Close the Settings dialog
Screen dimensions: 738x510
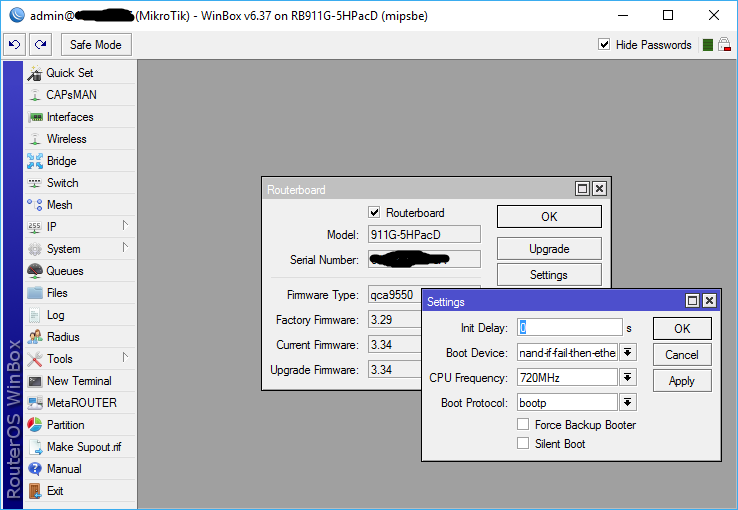point(709,301)
